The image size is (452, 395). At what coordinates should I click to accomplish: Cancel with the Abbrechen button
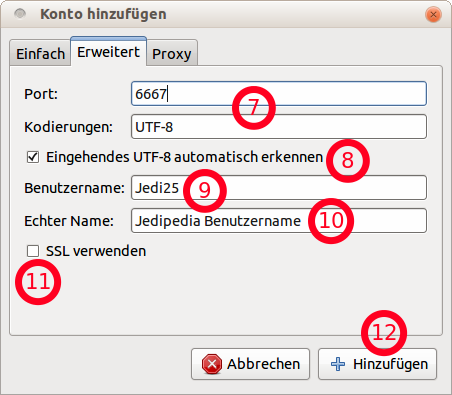tap(251, 364)
